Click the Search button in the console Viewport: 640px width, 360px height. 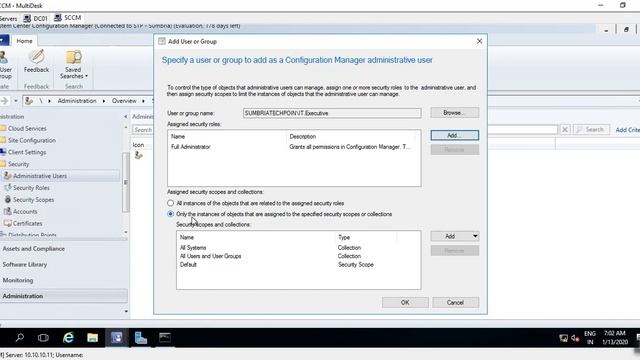pyautogui.click(x=591, y=129)
